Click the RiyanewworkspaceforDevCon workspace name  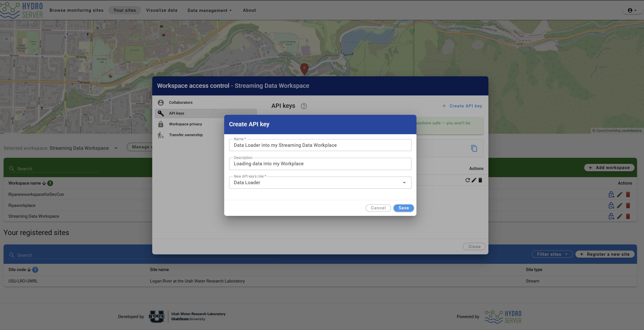(36, 194)
